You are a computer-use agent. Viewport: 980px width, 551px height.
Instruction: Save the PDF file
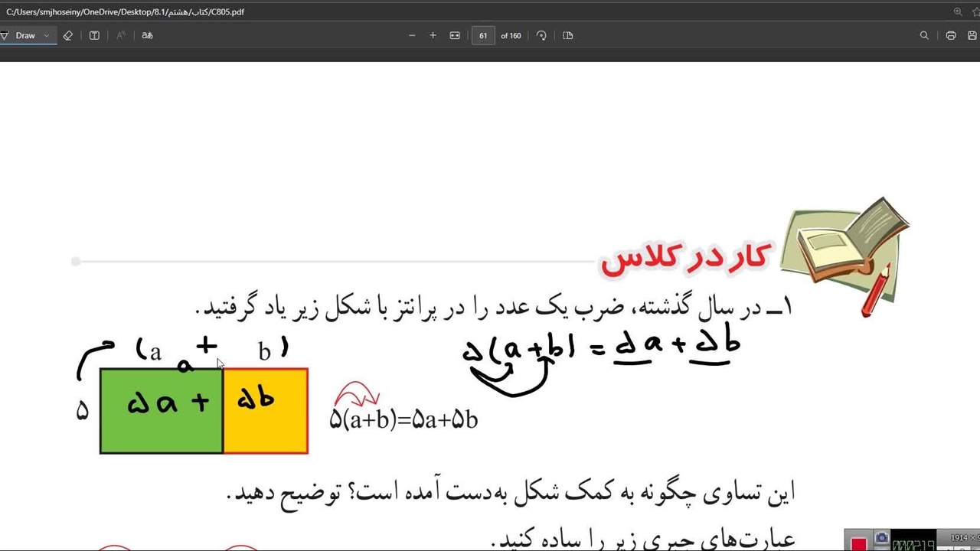tap(972, 36)
